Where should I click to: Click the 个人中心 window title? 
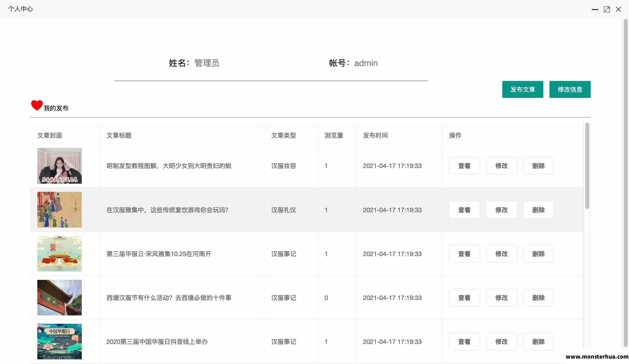tap(20, 9)
